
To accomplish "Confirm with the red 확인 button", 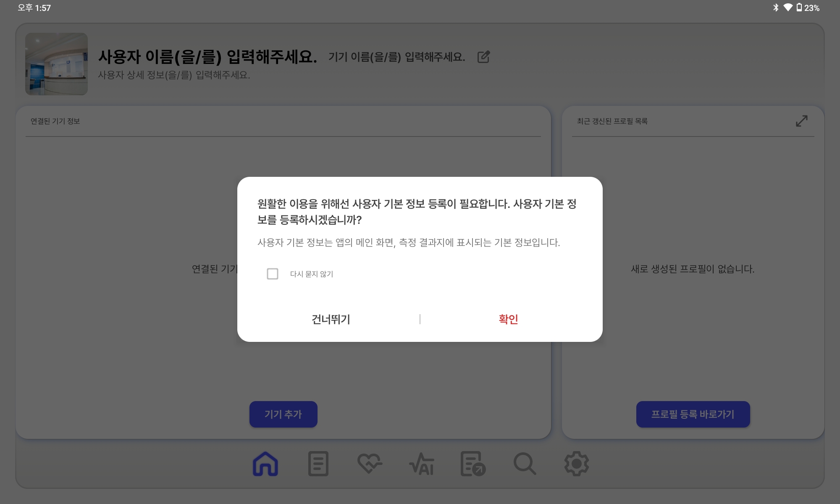I will point(508,319).
